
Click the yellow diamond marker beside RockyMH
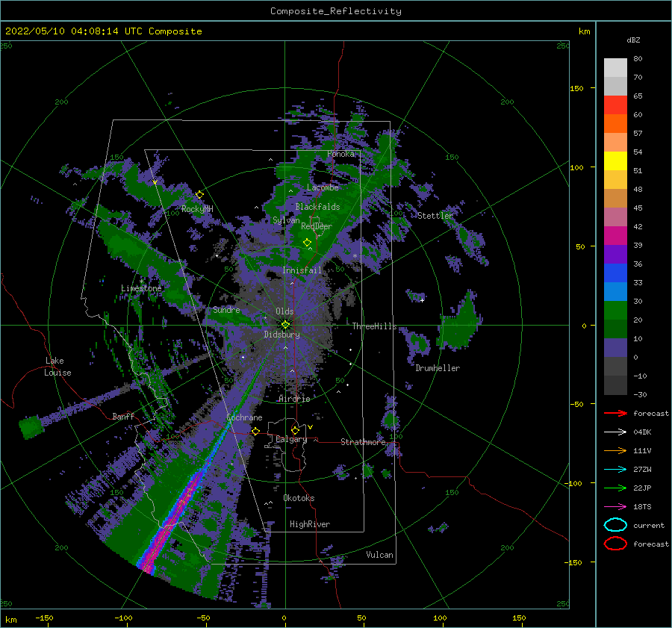(199, 195)
